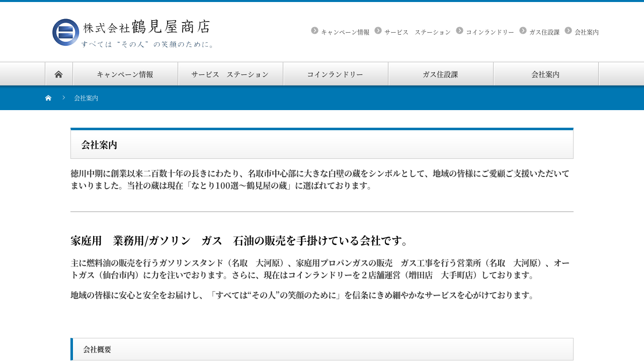Click the 会社概要 section heading
The image size is (644, 362).
[x=97, y=349]
